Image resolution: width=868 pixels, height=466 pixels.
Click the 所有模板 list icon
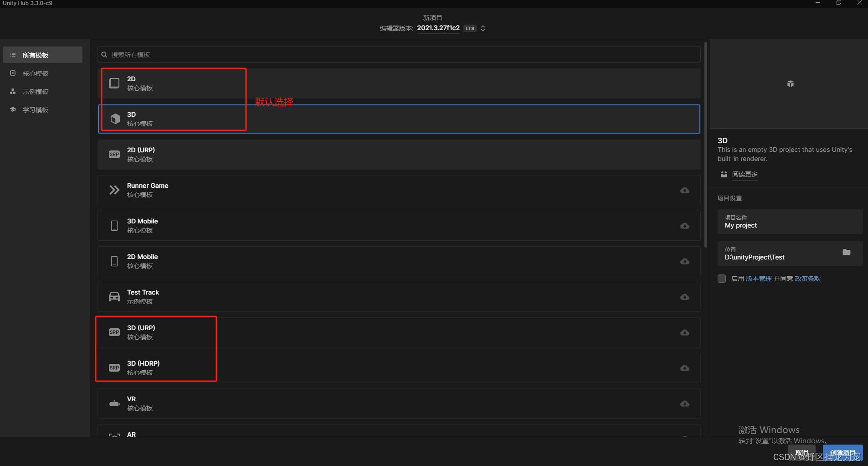pyautogui.click(x=13, y=55)
